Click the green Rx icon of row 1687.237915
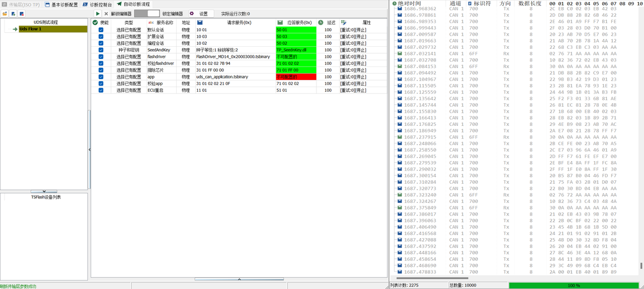Viewport: 644px width, 289px height. point(399,137)
